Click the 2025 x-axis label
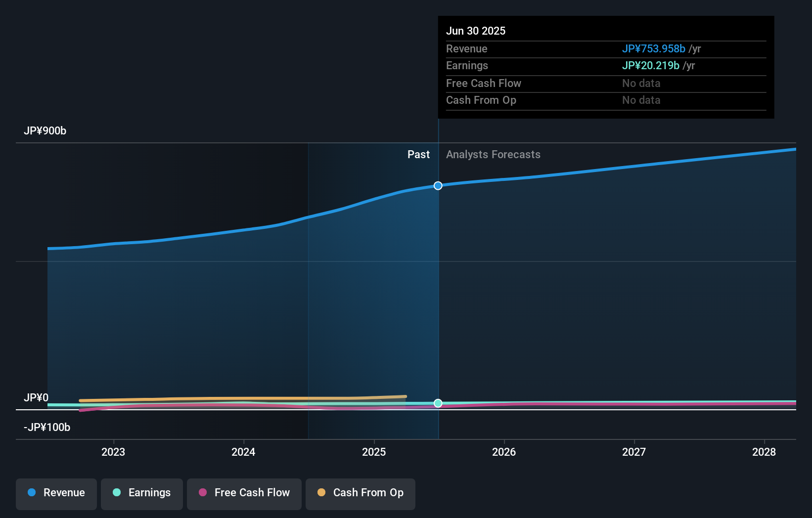The height and width of the screenshot is (518, 812). point(374,452)
